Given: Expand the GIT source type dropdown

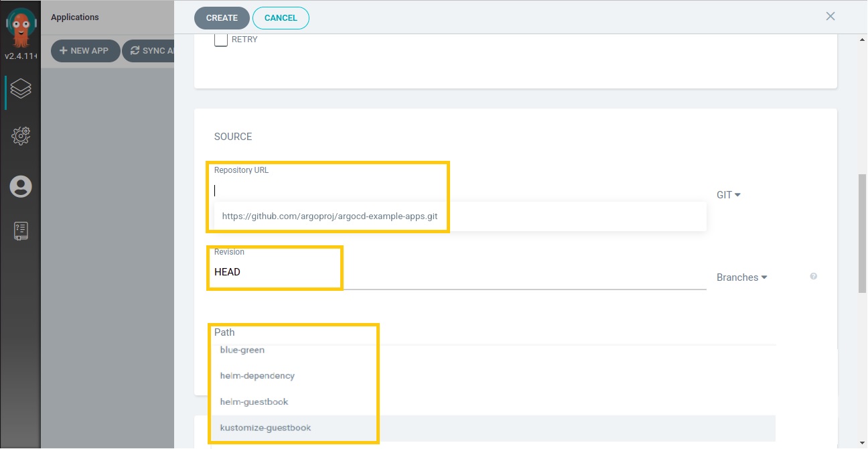Looking at the screenshot, I should coord(728,195).
